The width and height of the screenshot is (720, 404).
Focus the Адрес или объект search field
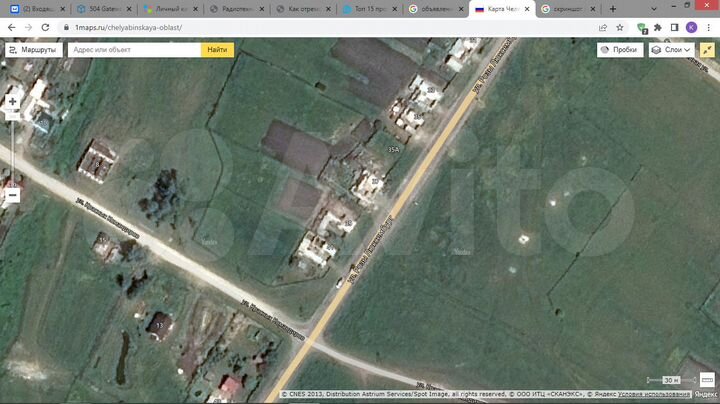pyautogui.click(x=134, y=49)
